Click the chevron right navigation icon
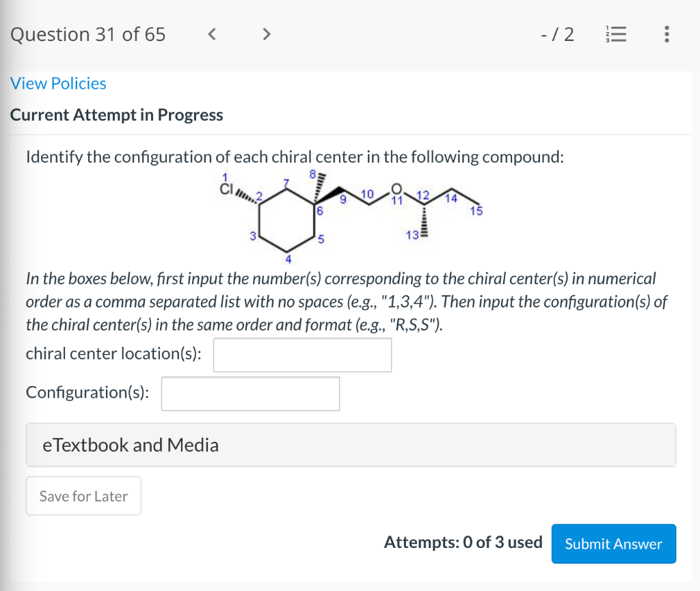This screenshot has height=591, width=700. (266, 33)
